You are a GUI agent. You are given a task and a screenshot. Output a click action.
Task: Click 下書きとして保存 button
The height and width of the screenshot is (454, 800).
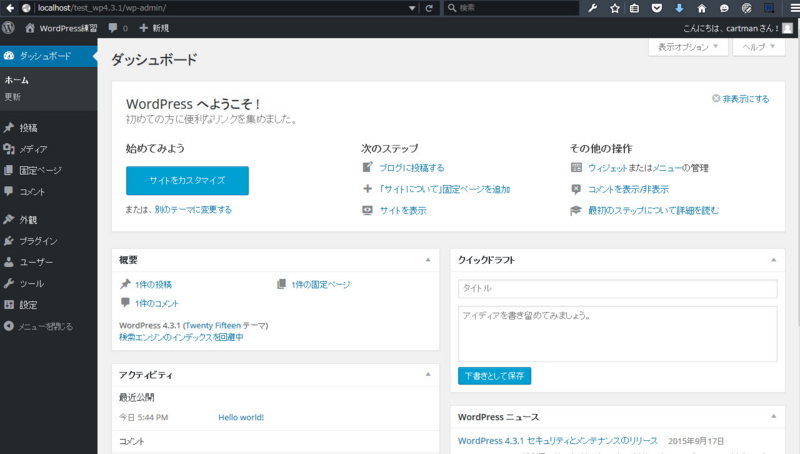[x=494, y=376]
